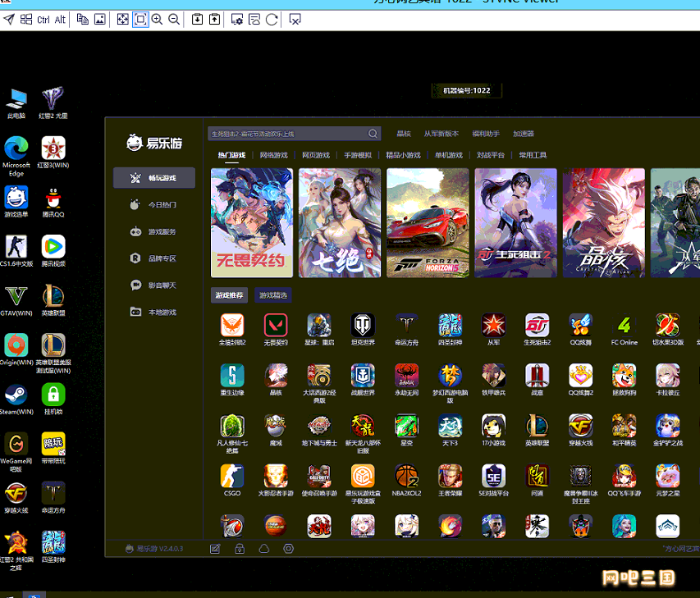700x598 pixels.
Task: Open the 从军新版本 top link
Action: 441,134
